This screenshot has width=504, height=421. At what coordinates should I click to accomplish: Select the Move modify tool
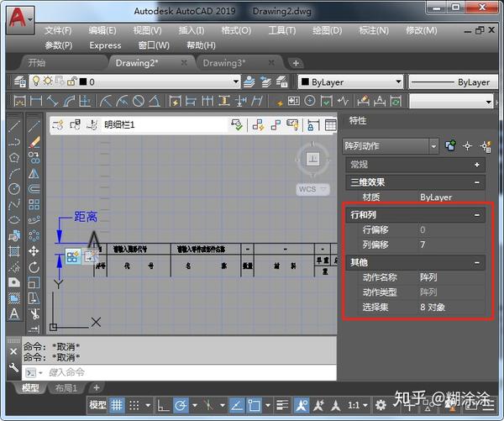(34, 251)
